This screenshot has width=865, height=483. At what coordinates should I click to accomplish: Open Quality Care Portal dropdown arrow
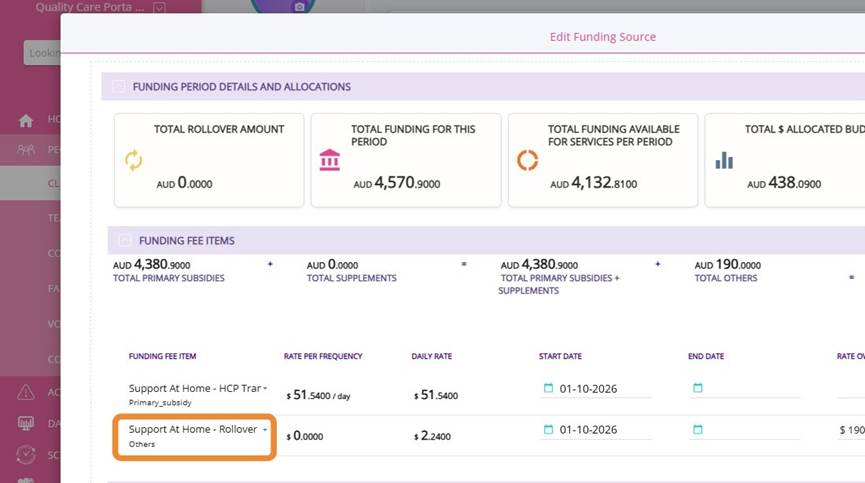coord(159,7)
